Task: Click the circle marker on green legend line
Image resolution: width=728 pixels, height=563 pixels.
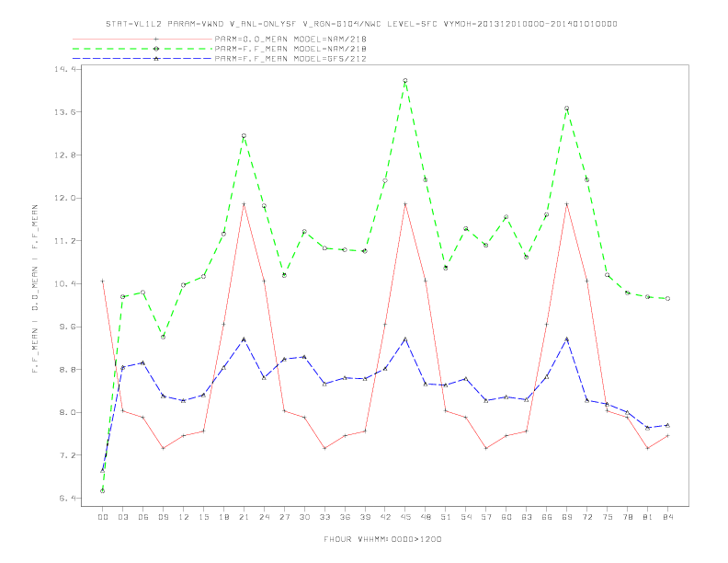Action: [x=156, y=49]
